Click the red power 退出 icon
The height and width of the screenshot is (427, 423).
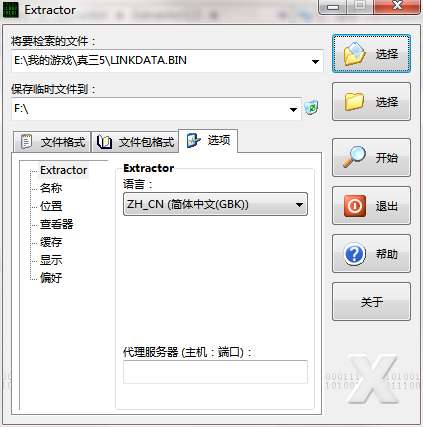click(x=355, y=206)
